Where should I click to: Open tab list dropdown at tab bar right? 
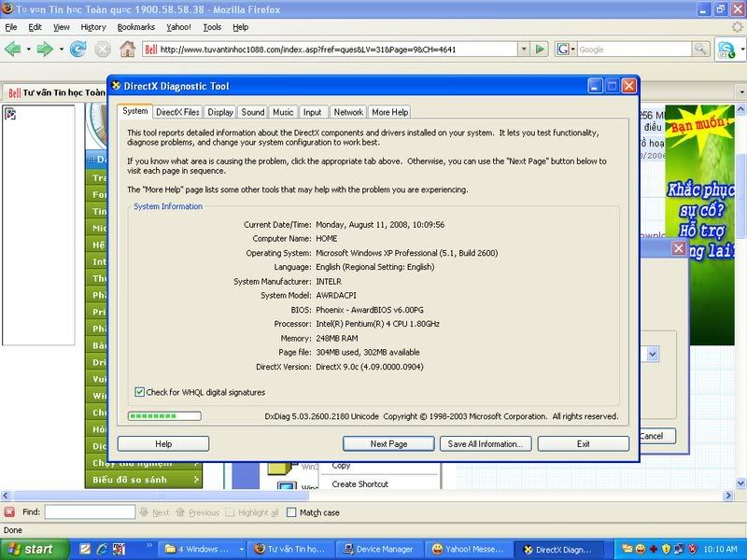(741, 91)
